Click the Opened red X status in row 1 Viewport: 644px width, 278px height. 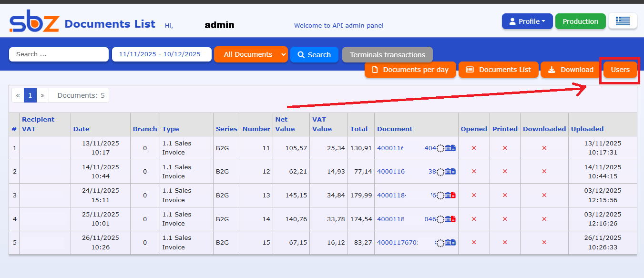coord(474,148)
